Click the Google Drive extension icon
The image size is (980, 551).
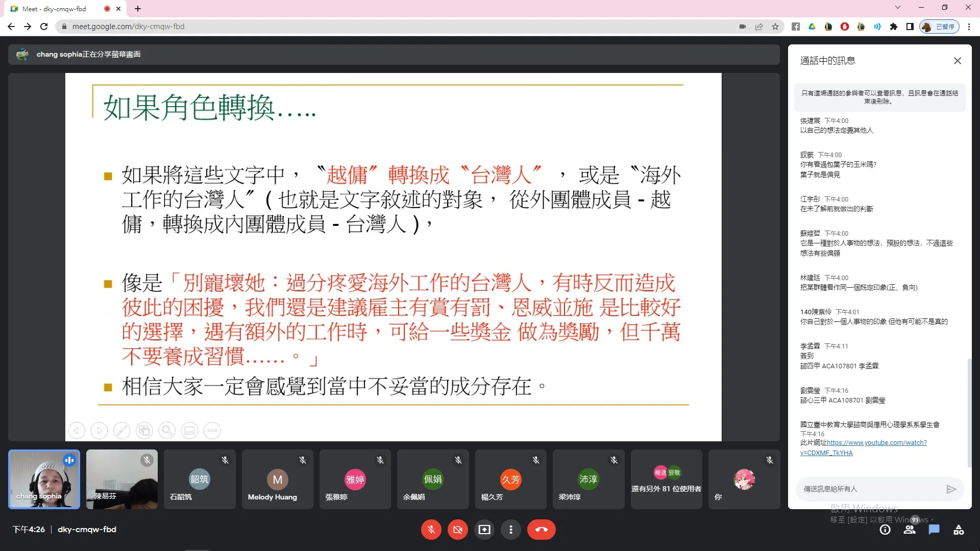[812, 27]
